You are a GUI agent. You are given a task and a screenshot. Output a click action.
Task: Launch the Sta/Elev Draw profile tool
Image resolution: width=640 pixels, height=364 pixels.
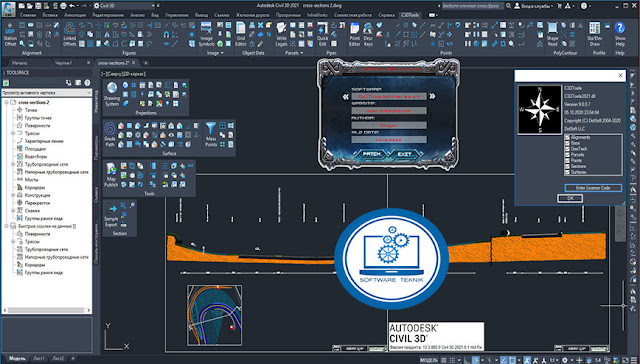[595, 34]
